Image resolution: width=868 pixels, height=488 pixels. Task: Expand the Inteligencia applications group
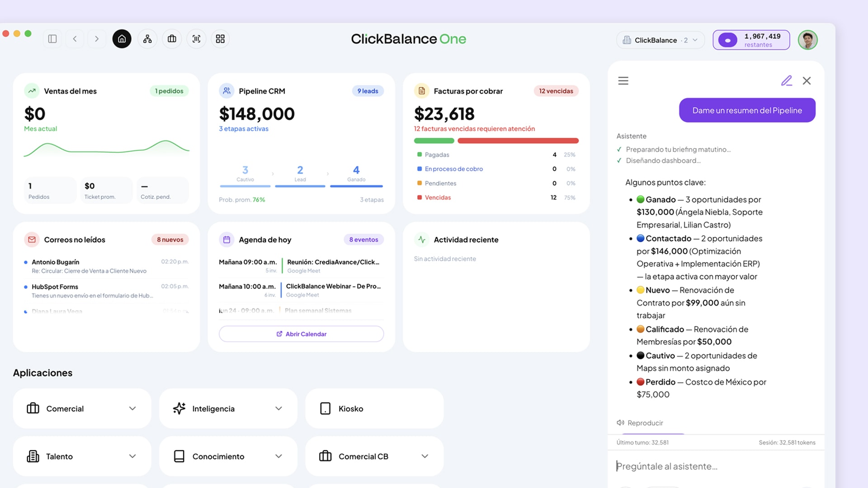(278, 408)
